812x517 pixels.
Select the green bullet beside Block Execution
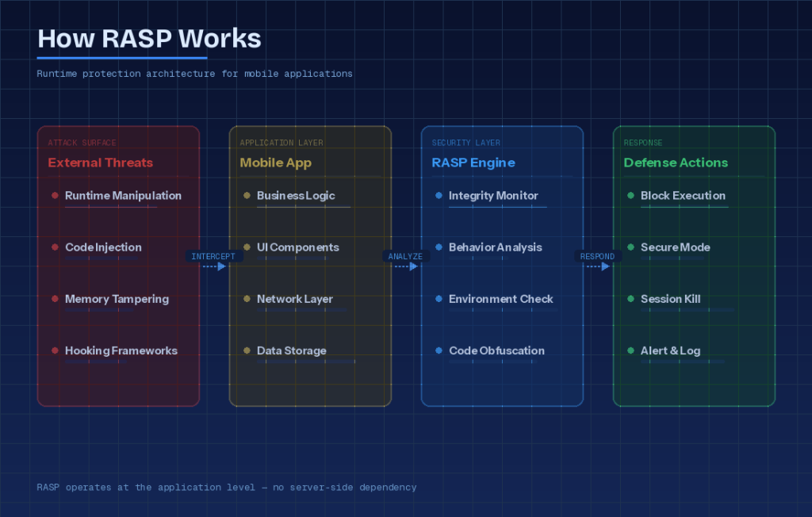[630, 196]
